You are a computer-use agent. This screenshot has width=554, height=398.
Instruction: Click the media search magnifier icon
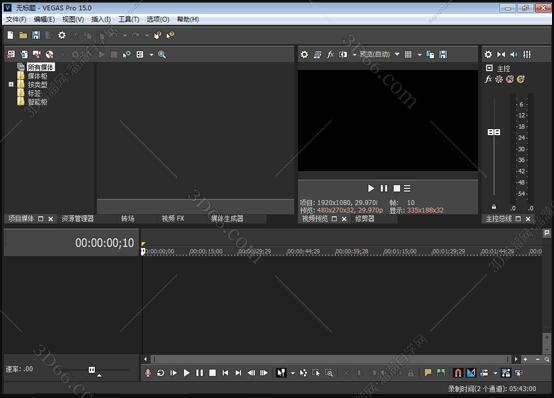point(162,54)
